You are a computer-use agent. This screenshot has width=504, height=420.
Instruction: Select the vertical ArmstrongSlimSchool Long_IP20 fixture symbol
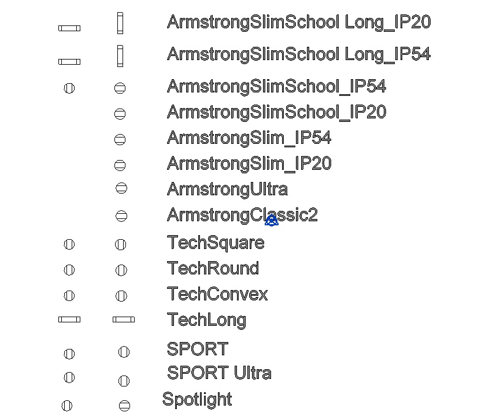point(120,23)
